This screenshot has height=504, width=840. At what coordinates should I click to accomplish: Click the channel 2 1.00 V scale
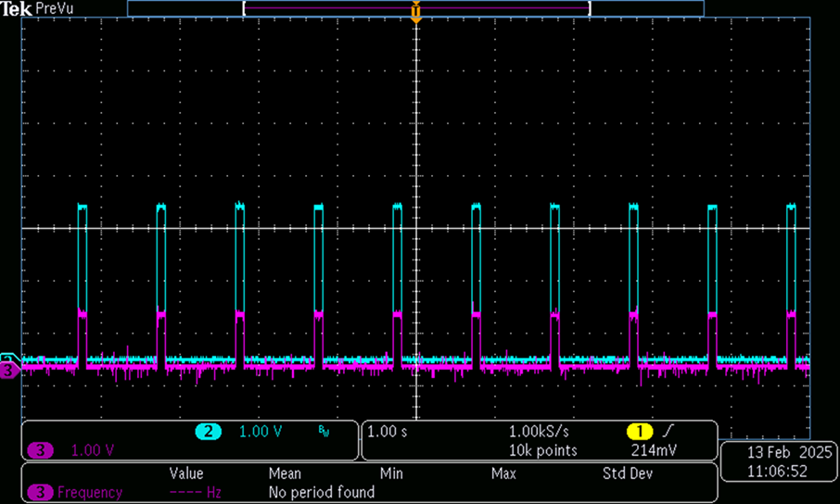coord(261,432)
